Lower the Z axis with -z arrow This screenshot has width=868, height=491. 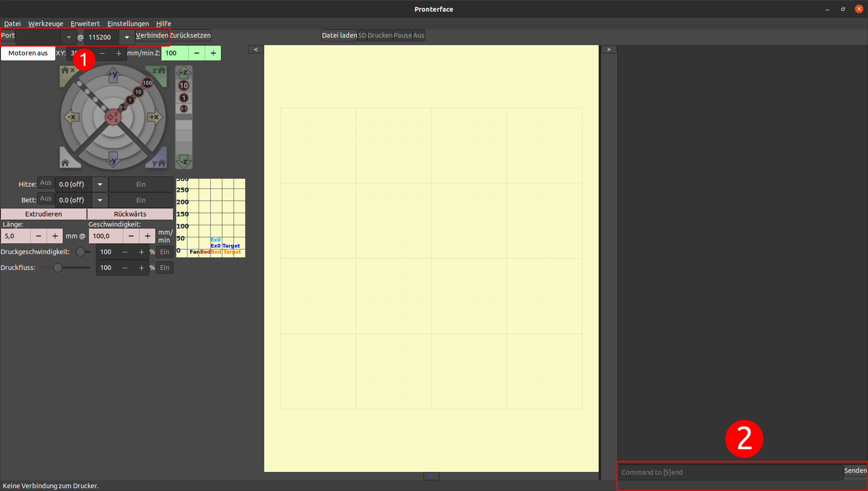tap(184, 161)
